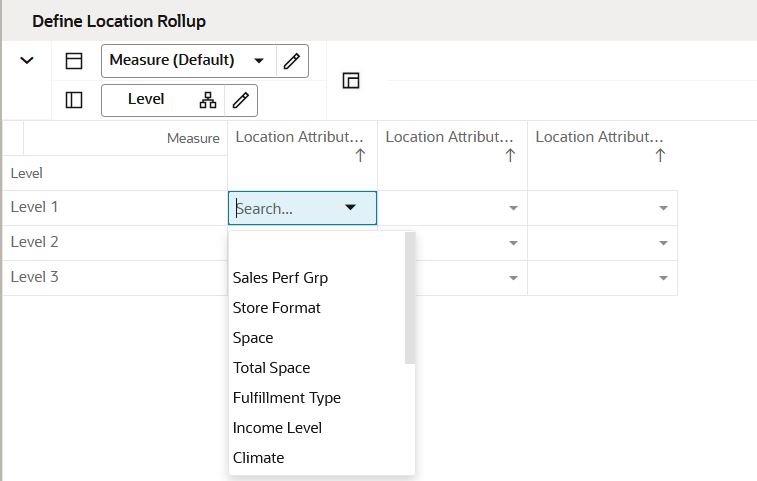Screen dimensions: 757x481
Task: Select Sales Perf Grp from the list
Action: click(280, 278)
